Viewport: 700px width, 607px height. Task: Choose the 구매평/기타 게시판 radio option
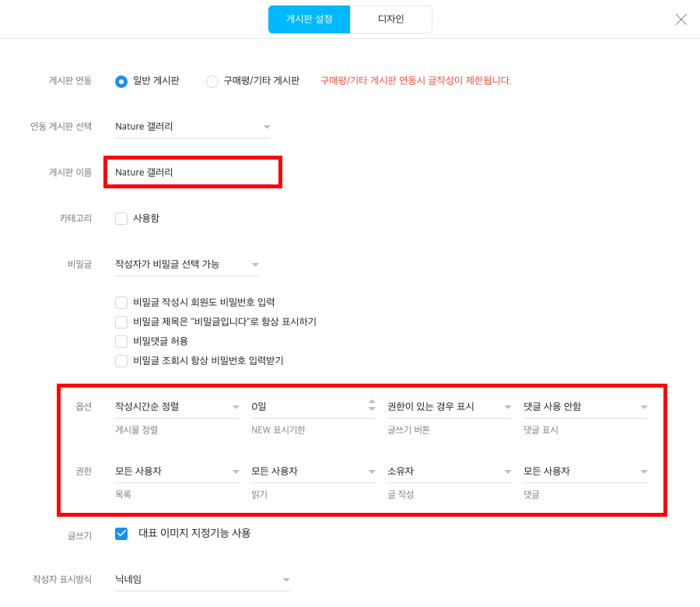tap(212, 81)
